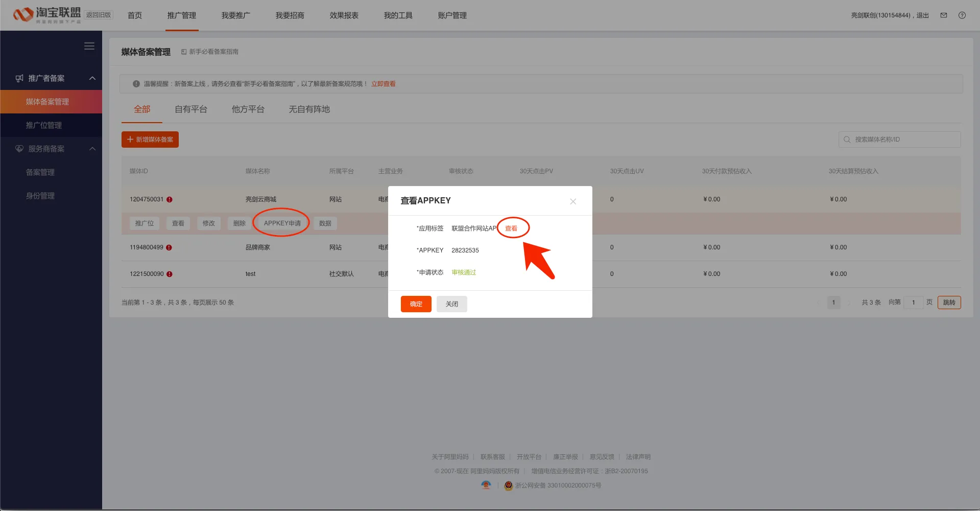980x511 pixels.
Task: Click the 数据 row action button
Action: point(325,223)
